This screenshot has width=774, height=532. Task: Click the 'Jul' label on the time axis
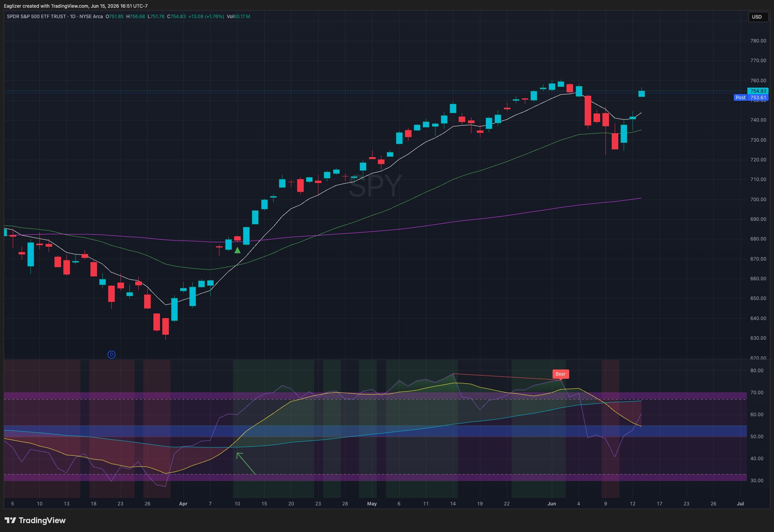(740, 503)
